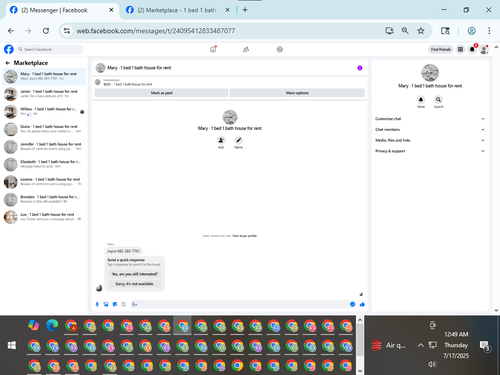500x375 pixels.
Task: Switch to Messenger | Facebook tab
Action: click(x=62, y=10)
